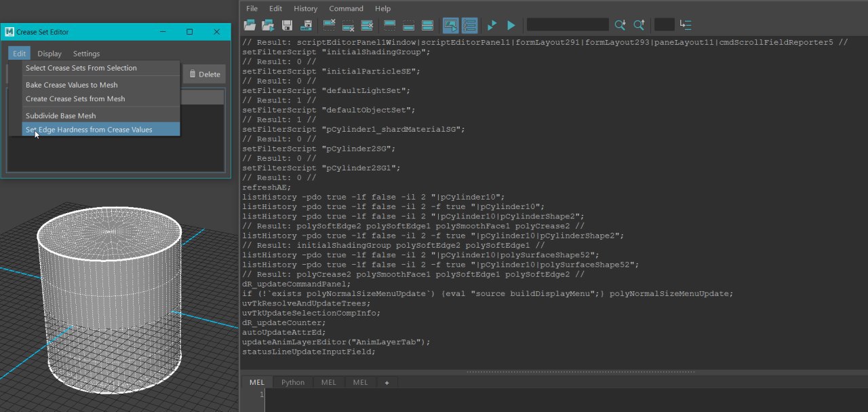Click the "autoUpdateAttrEd;" line
The height and width of the screenshot is (412, 868).
(283, 333)
